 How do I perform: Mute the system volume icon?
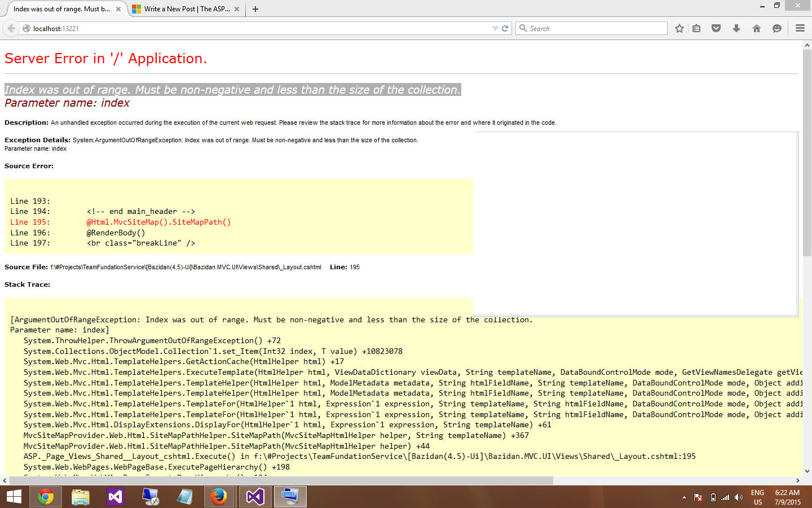coord(738,497)
